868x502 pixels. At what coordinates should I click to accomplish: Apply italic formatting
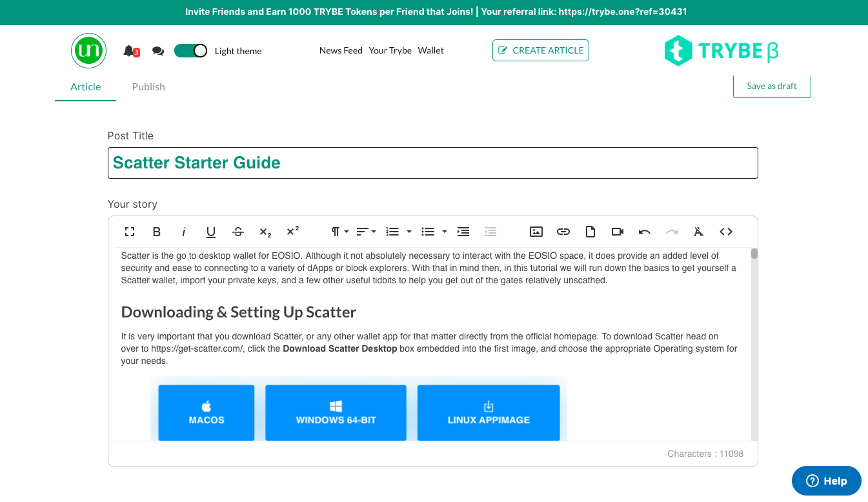184,232
